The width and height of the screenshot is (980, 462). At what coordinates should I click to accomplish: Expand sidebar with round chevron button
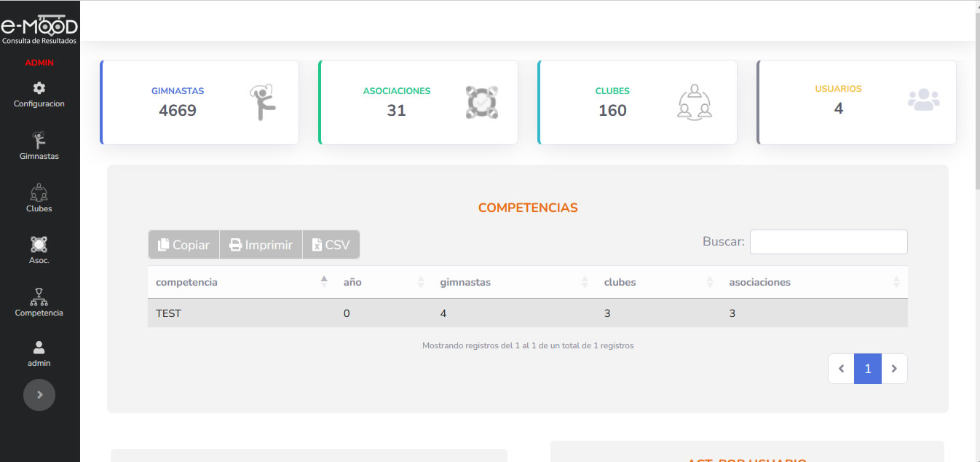[39, 394]
